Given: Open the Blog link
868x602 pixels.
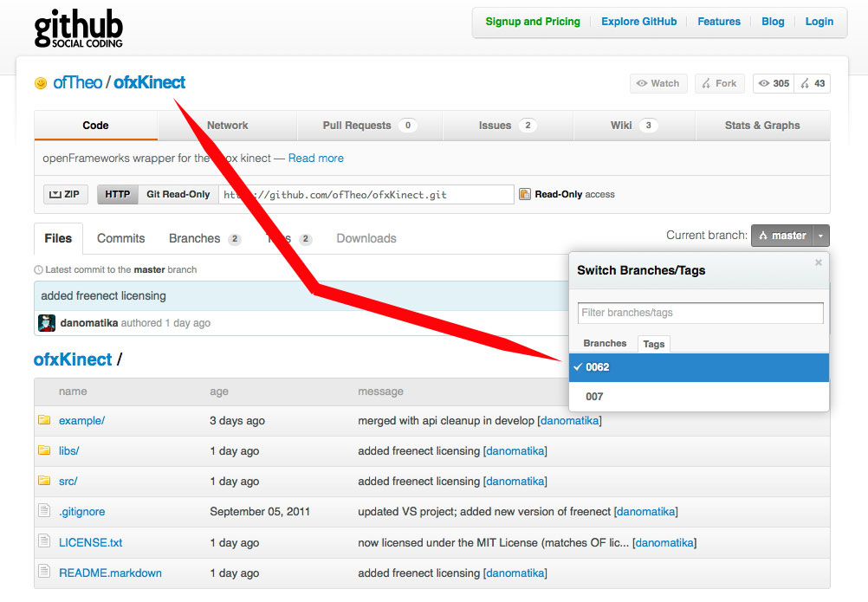Looking at the screenshot, I should point(773,22).
